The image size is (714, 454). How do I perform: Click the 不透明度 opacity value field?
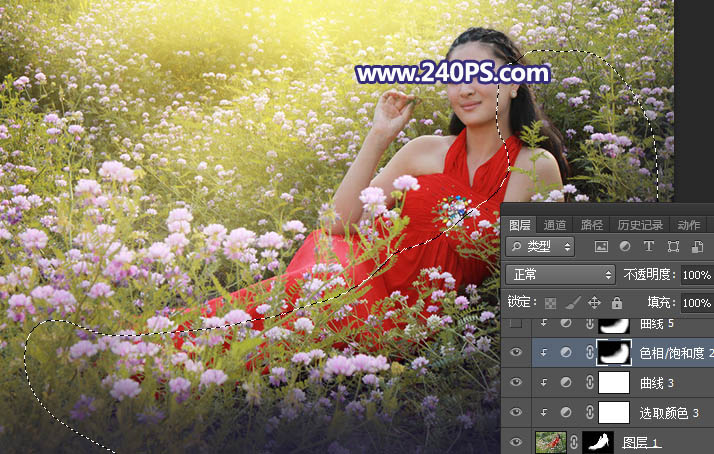click(x=696, y=274)
